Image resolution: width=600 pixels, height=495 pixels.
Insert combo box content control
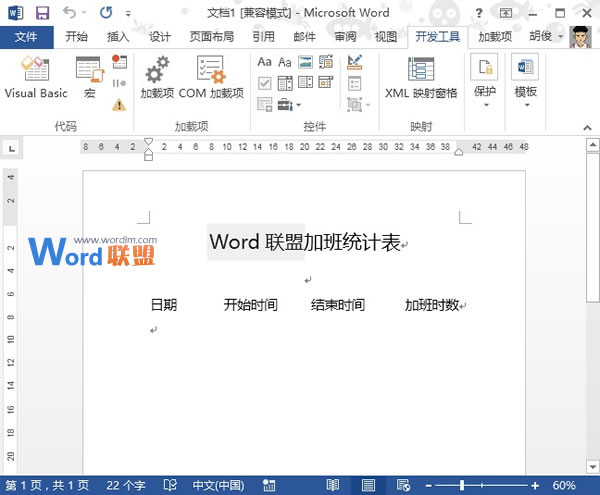[x=285, y=83]
